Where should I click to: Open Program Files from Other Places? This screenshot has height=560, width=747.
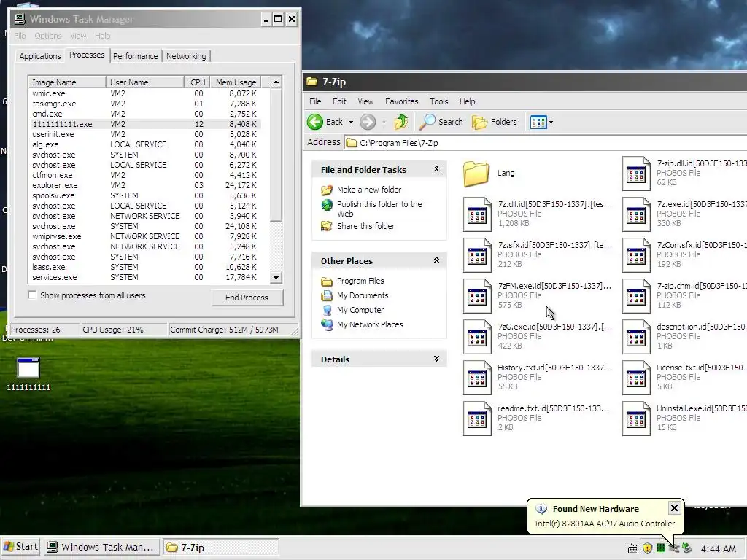[x=360, y=281]
